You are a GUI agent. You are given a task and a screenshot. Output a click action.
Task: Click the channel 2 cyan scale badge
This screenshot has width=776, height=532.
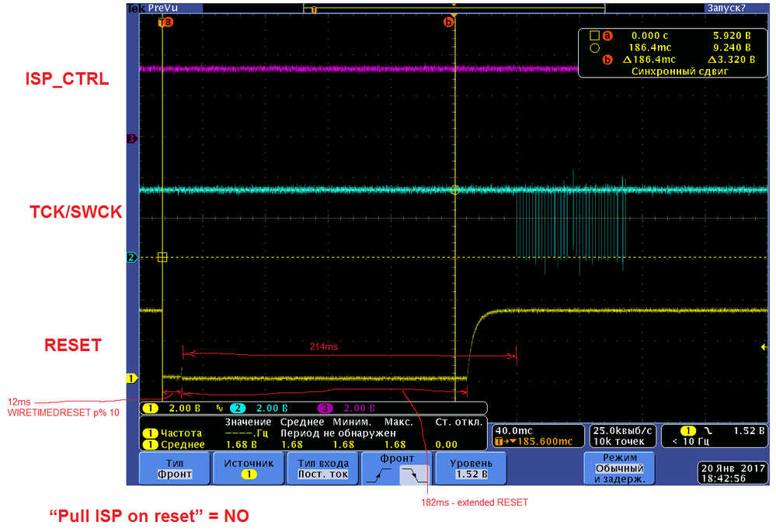238,409
